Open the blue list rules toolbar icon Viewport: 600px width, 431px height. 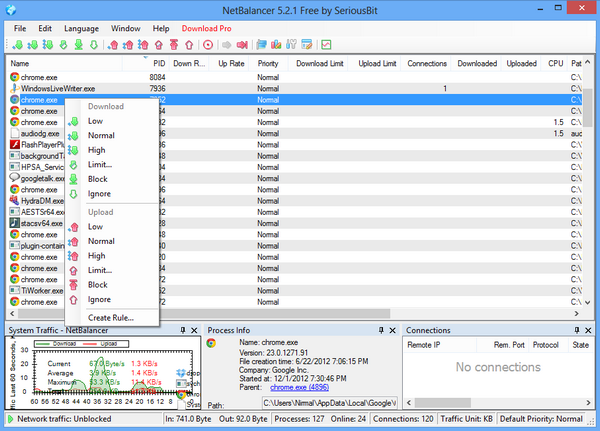pyautogui.click(x=261, y=45)
